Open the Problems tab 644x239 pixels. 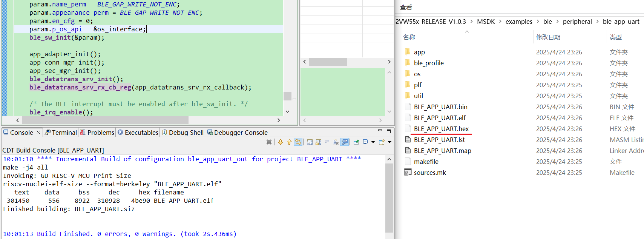point(97,133)
